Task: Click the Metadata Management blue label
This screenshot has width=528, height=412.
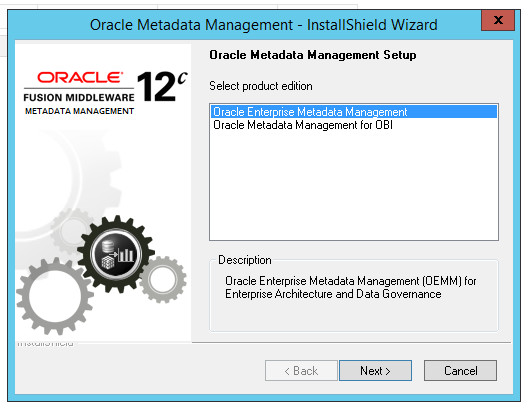Action: 79,111
